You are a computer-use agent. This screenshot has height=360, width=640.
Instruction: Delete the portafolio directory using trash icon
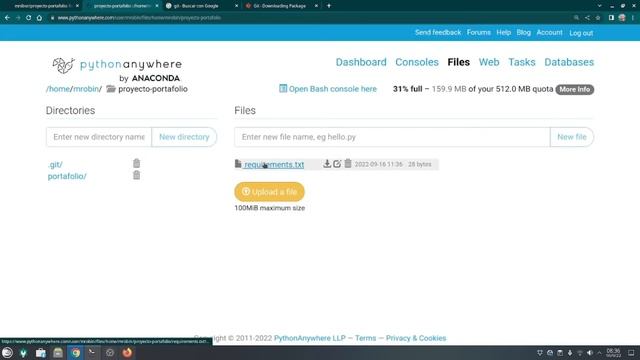coord(136,175)
